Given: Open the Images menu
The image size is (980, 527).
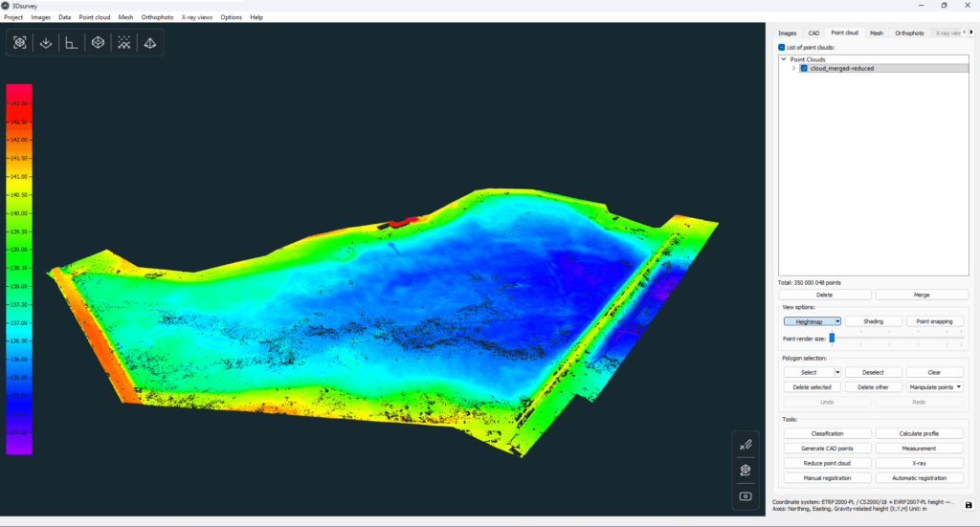Looking at the screenshot, I should tap(40, 17).
